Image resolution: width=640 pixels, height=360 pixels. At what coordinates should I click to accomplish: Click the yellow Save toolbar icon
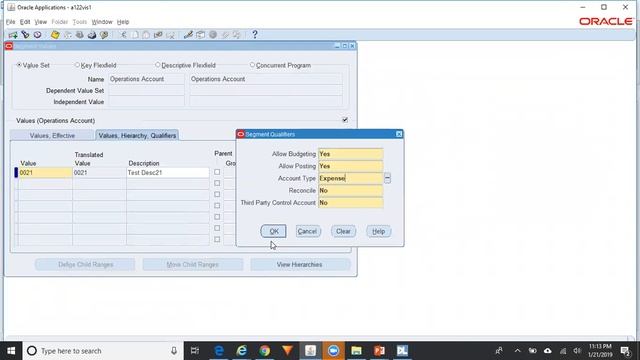coord(55,35)
